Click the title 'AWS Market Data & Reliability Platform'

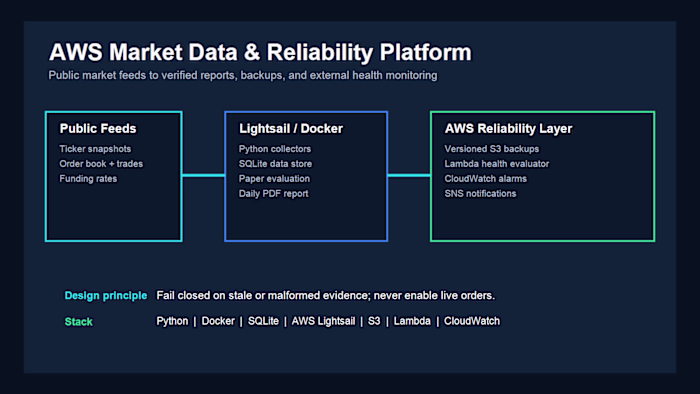point(260,53)
